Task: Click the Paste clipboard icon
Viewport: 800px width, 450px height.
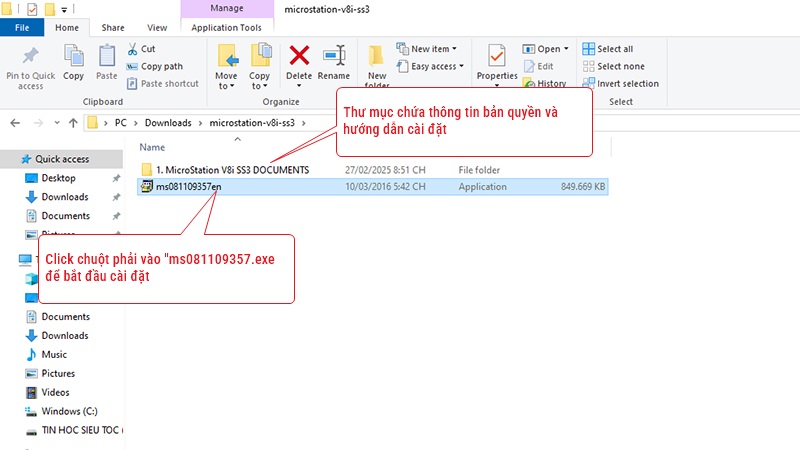Action: (107, 55)
